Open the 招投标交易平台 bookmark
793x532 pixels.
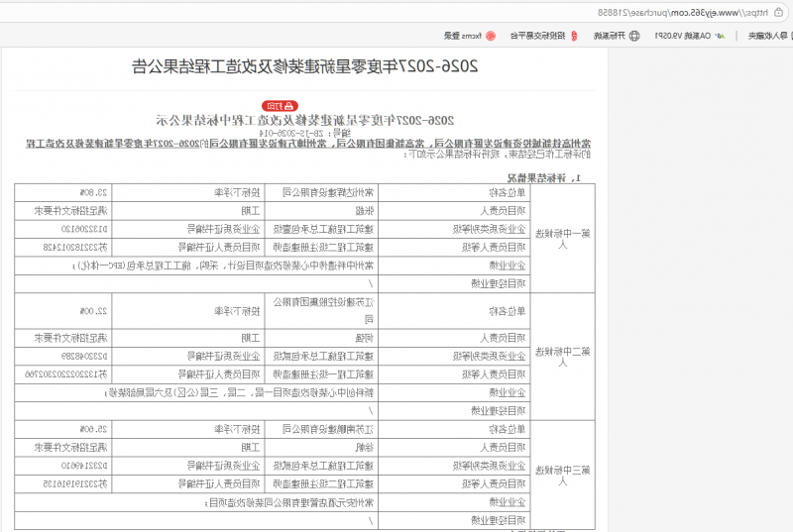(x=543, y=36)
